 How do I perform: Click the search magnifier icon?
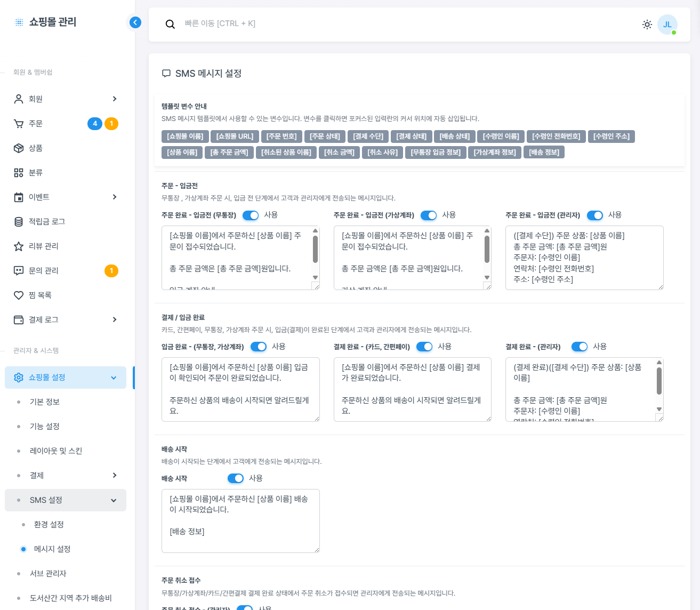coord(170,24)
